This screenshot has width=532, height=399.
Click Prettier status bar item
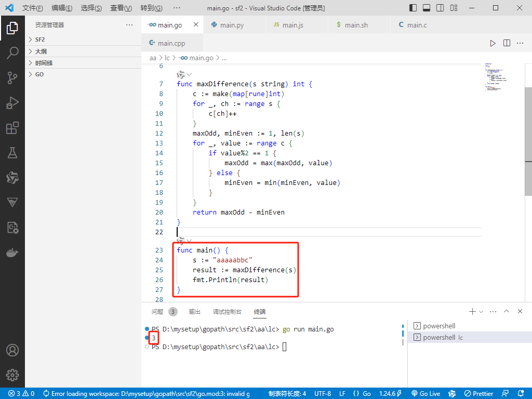(x=478, y=394)
